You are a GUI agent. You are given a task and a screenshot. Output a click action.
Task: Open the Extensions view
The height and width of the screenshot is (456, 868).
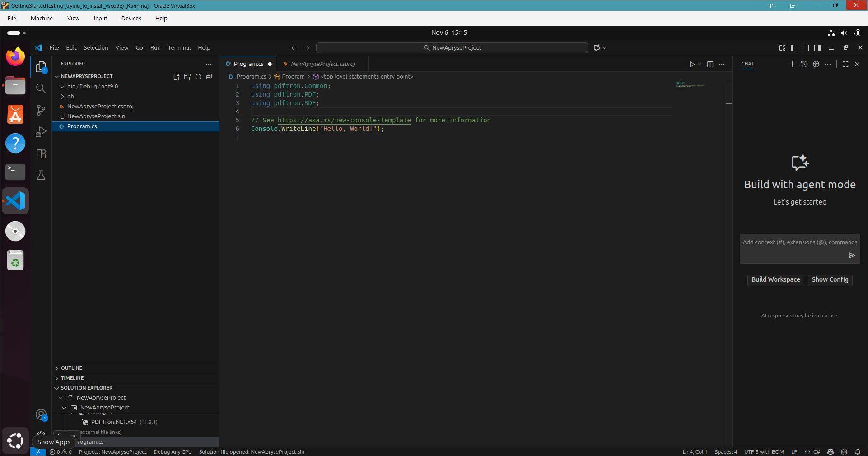coord(41,154)
